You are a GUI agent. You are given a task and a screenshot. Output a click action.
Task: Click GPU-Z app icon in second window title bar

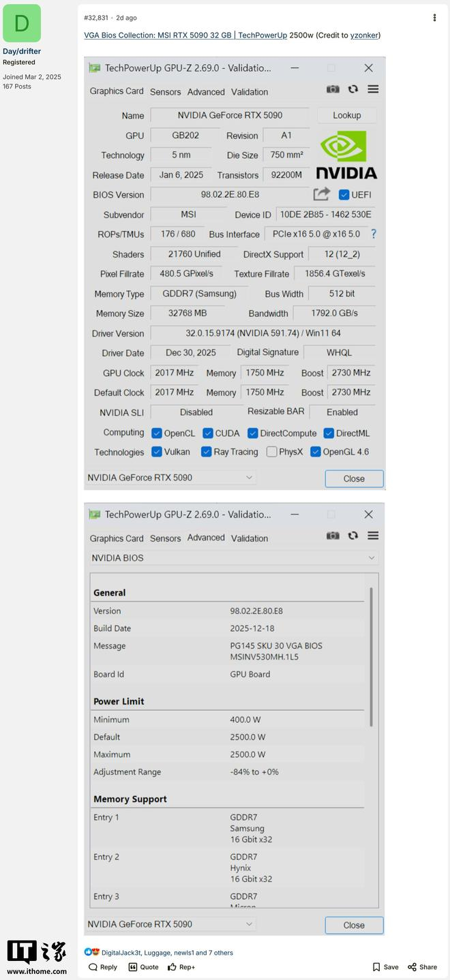point(95,515)
